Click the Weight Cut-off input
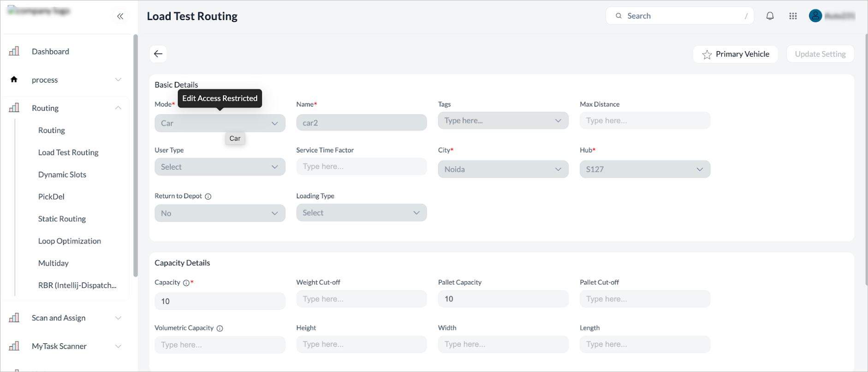Viewport: 868px width, 372px height. (362, 299)
